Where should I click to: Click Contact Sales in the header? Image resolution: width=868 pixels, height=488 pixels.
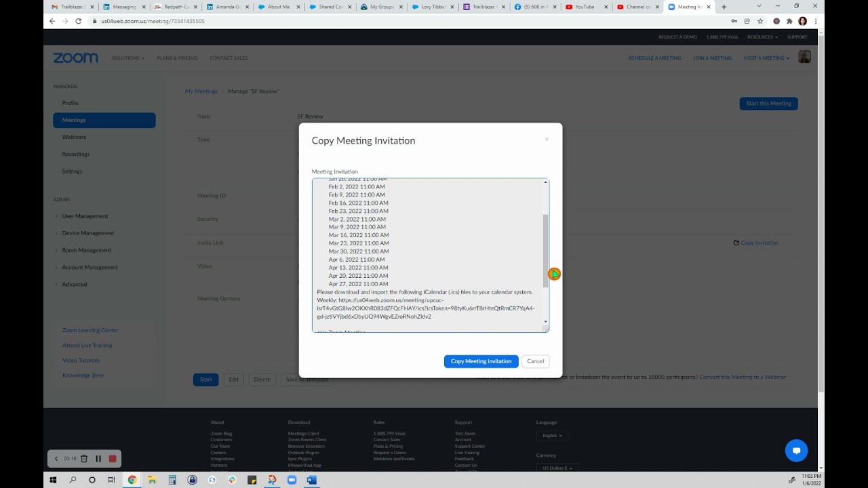pyautogui.click(x=229, y=58)
